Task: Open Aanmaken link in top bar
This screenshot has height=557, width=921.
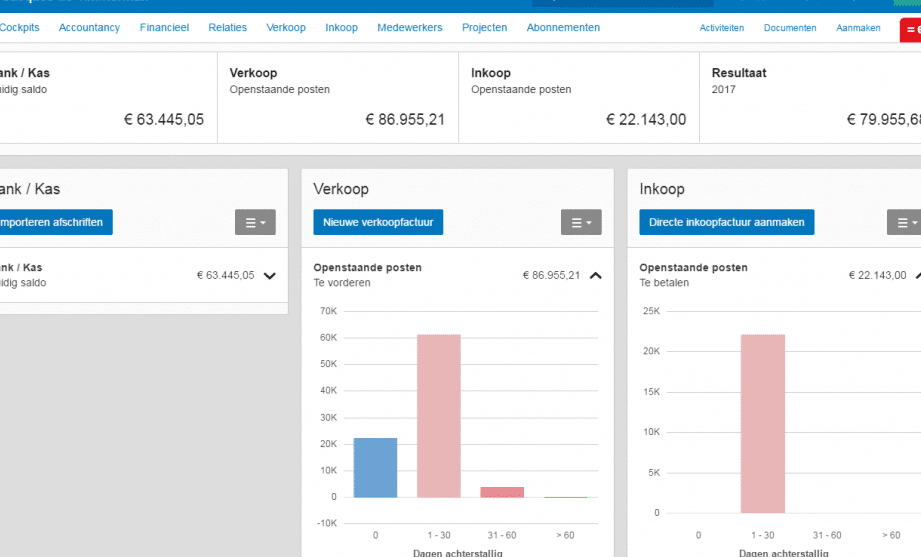Action: point(858,28)
